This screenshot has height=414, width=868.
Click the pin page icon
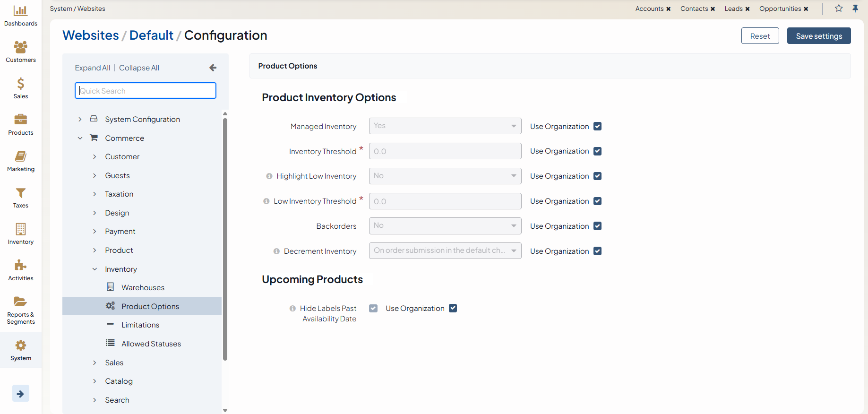(x=855, y=9)
